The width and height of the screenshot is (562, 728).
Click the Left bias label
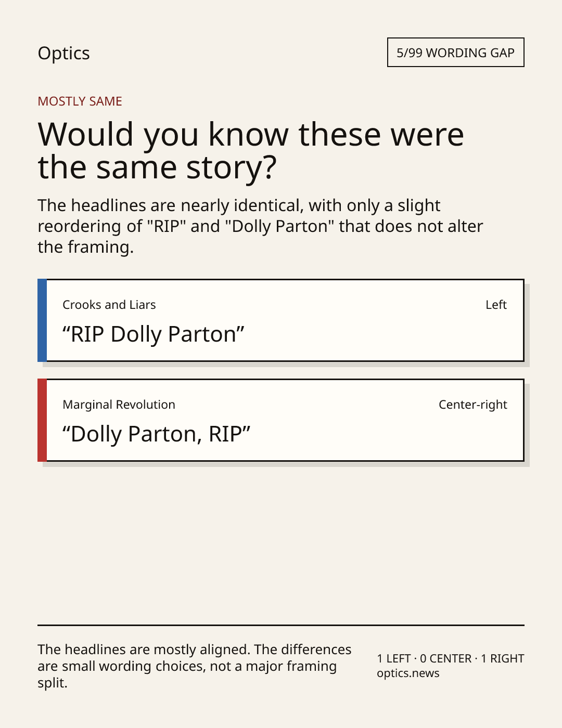(496, 305)
